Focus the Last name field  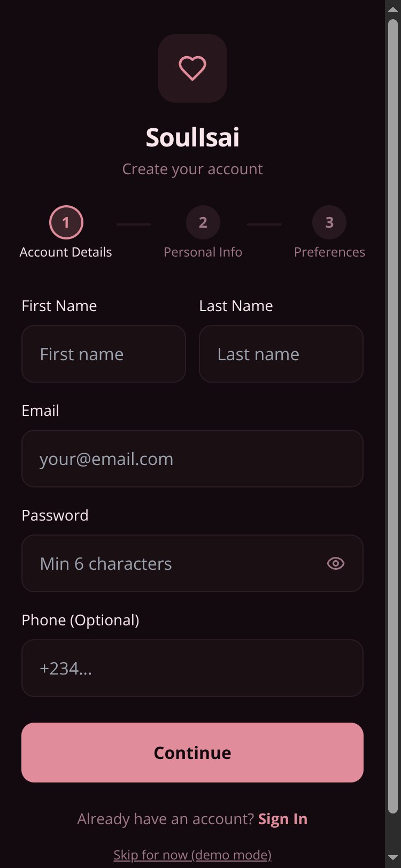pyautogui.click(x=281, y=354)
